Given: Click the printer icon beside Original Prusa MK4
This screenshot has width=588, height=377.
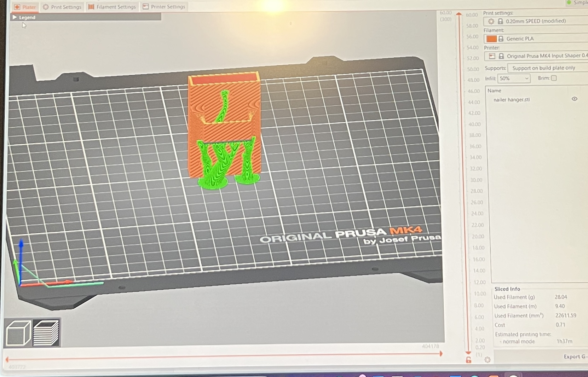Looking at the screenshot, I should (x=492, y=56).
